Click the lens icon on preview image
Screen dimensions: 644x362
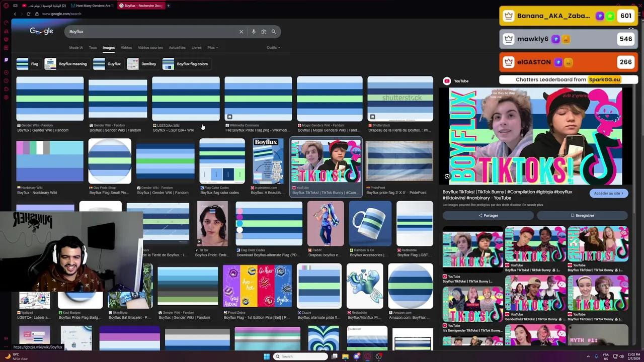tap(447, 176)
